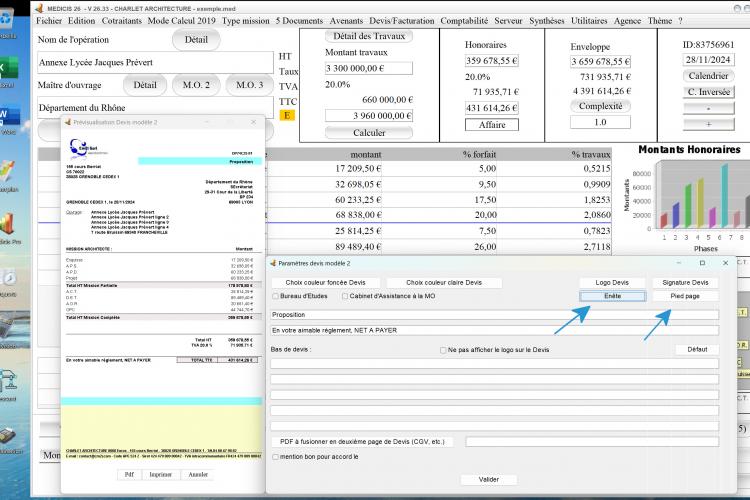Screen dimensions: 750x500
Task: Click Détail next to Maître d'ouvrage
Action: 145,85
